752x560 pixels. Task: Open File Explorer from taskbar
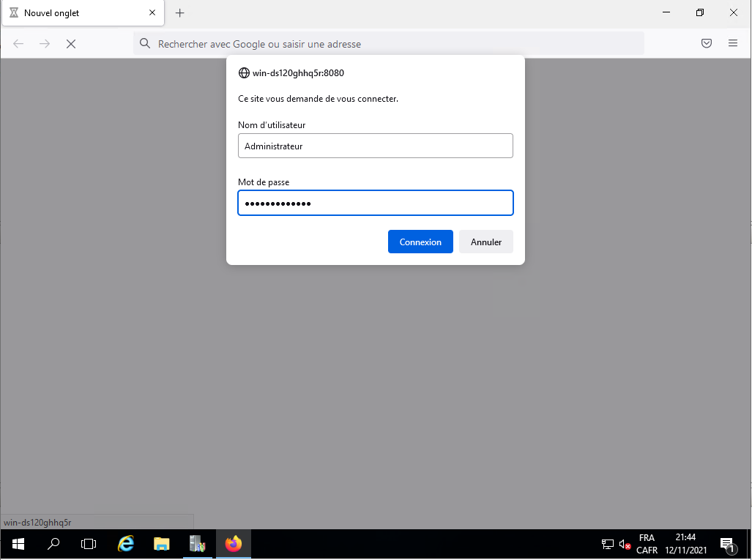(162, 544)
